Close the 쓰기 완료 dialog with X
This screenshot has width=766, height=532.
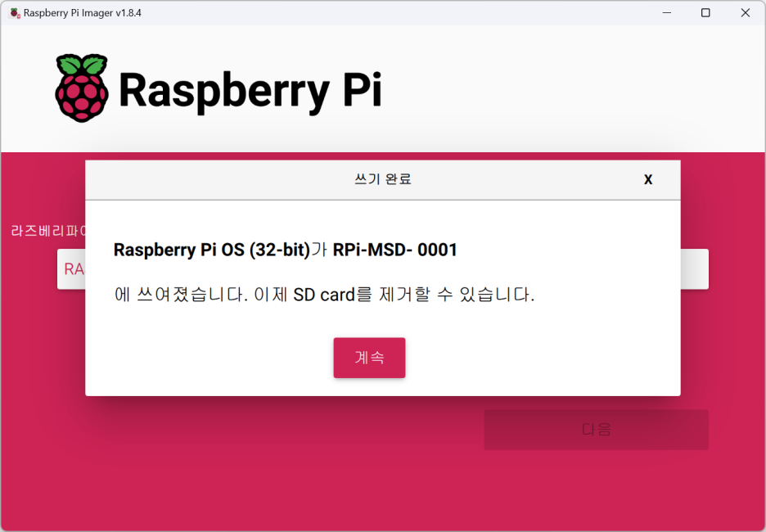tap(648, 180)
